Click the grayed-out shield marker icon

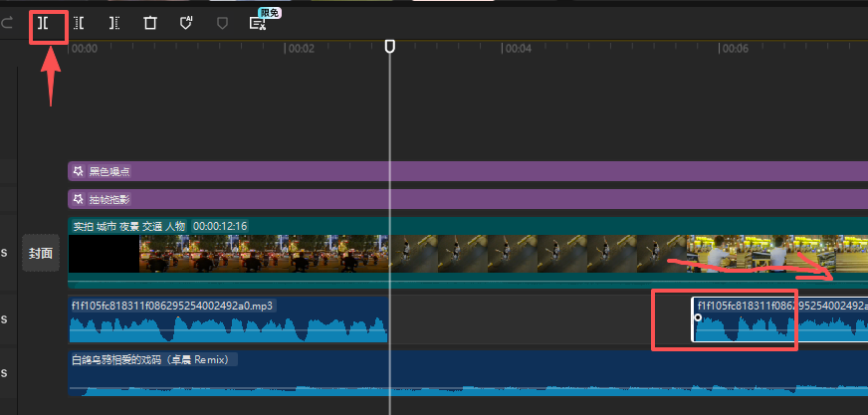(222, 23)
